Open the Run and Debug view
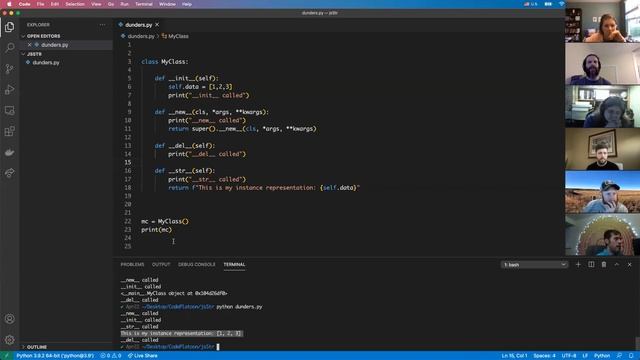Image resolution: width=640 pixels, height=360 pixels. pos(9,90)
